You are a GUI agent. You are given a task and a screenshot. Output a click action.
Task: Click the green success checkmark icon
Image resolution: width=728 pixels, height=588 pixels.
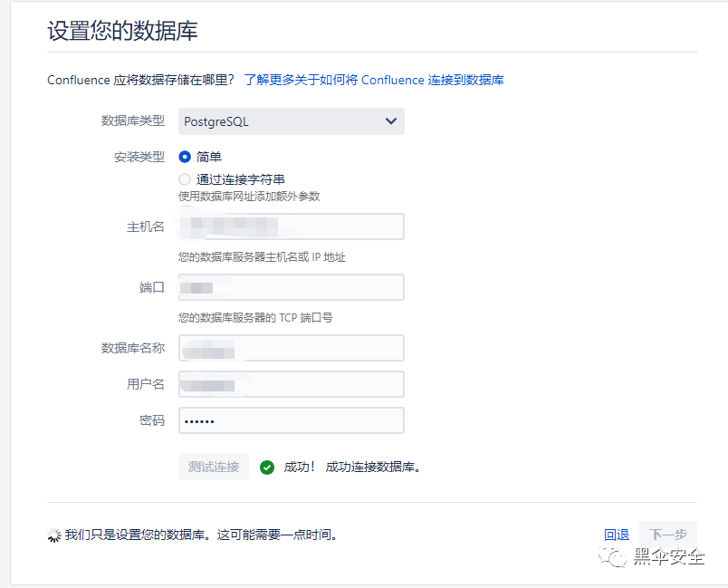point(267,468)
